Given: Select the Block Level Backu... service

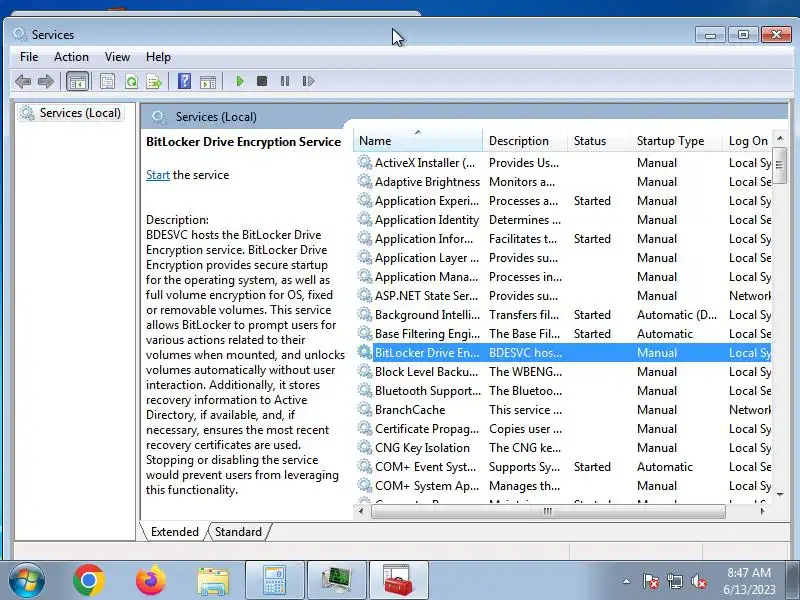Looking at the screenshot, I should coord(563,372).
